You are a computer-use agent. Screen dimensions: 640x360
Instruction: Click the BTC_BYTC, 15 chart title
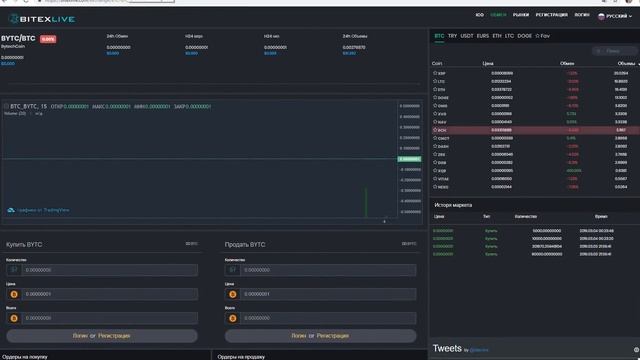[29, 106]
